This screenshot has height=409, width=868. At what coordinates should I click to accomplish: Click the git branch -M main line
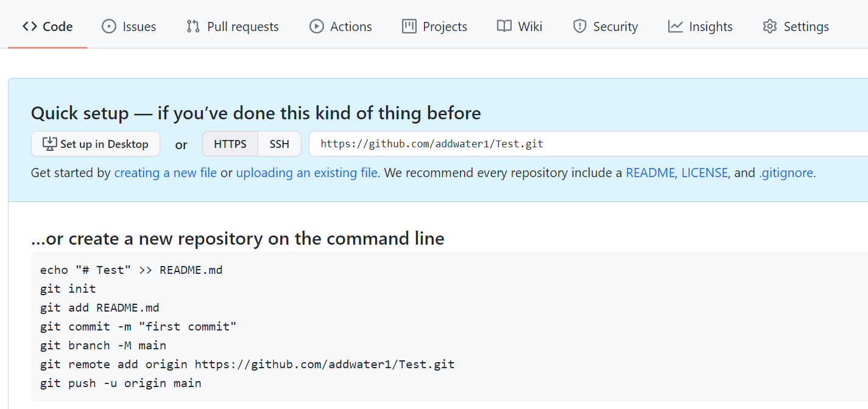pyautogui.click(x=104, y=345)
